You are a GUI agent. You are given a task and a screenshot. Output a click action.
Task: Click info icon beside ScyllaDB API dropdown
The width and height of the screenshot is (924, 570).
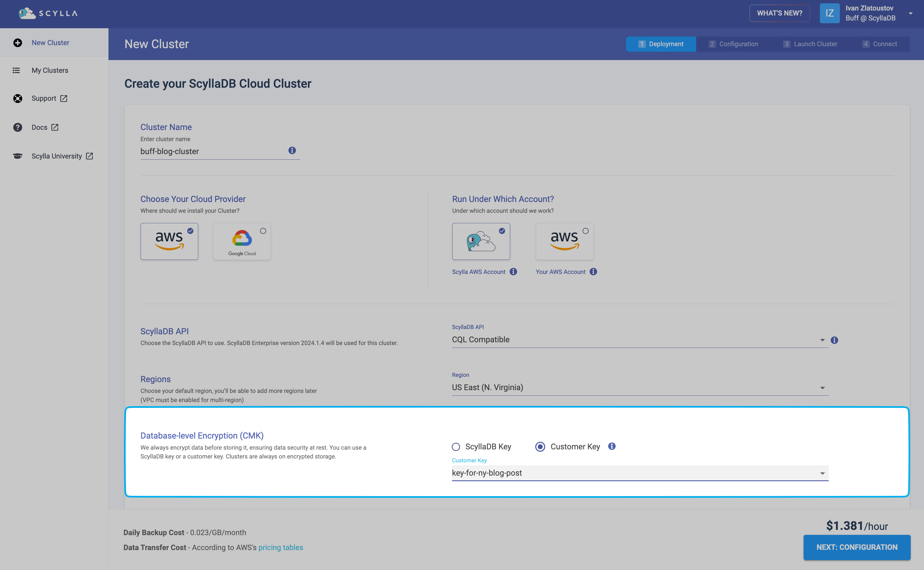(x=834, y=340)
